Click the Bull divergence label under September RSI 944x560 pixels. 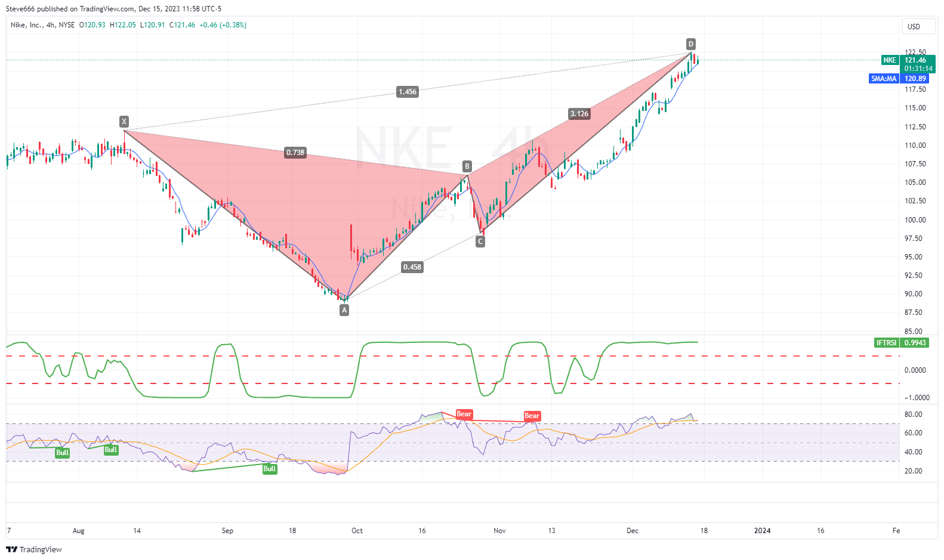(x=270, y=469)
